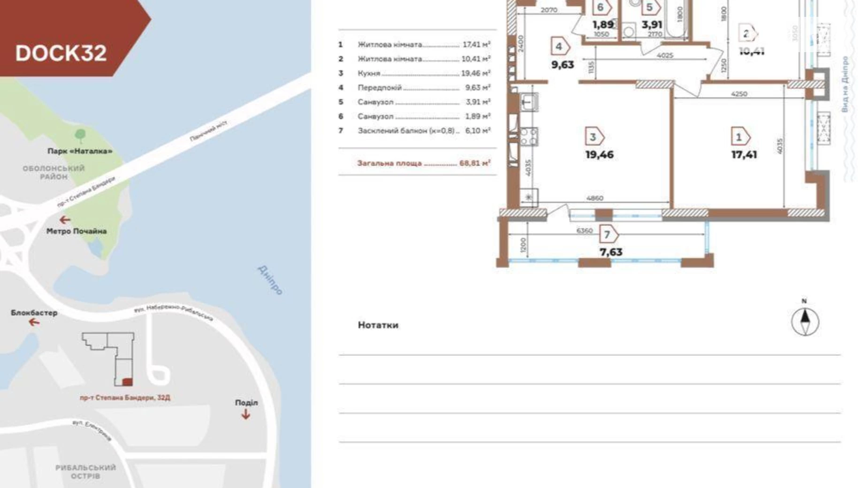Click the red highlighted section of the building outline
Image resolution: width=868 pixels, height=488 pixels.
tap(128, 382)
